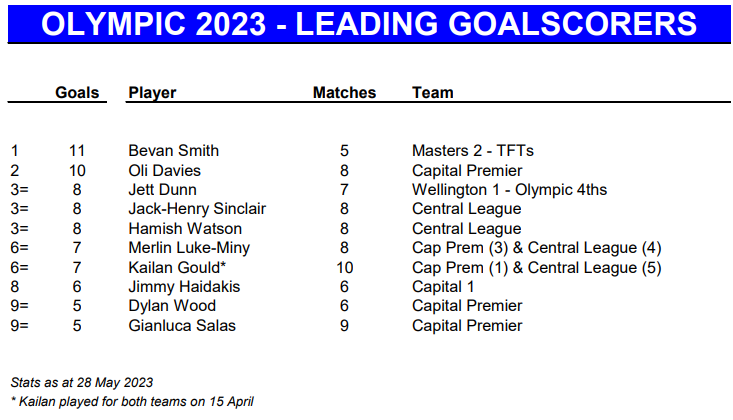Click the Masters 2 - TFTs team

(473, 151)
